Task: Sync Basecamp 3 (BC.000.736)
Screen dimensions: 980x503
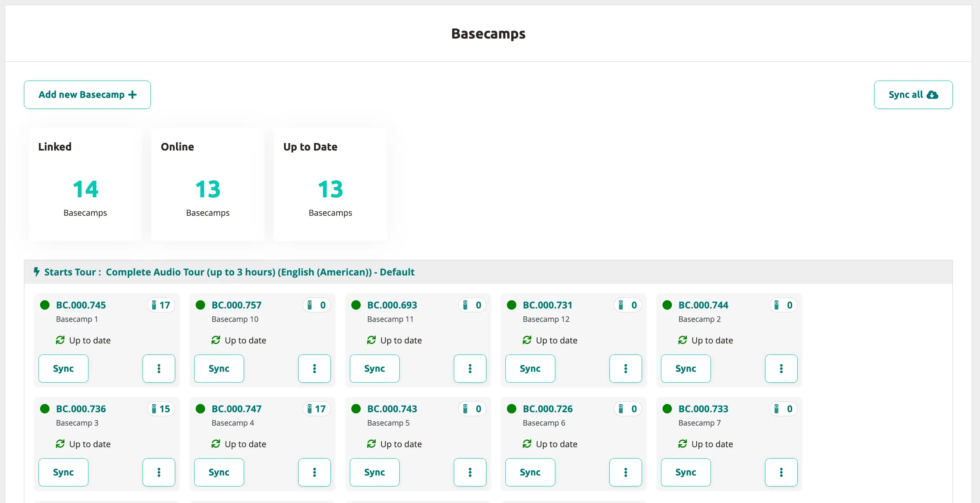Action: (x=63, y=472)
